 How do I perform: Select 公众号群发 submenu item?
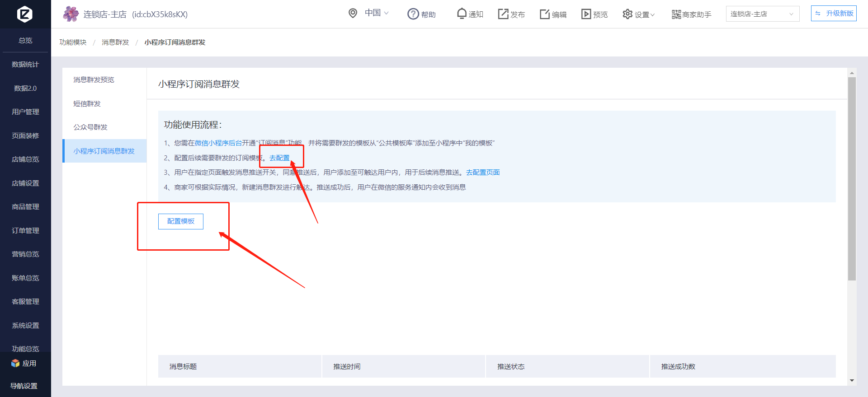click(x=104, y=127)
